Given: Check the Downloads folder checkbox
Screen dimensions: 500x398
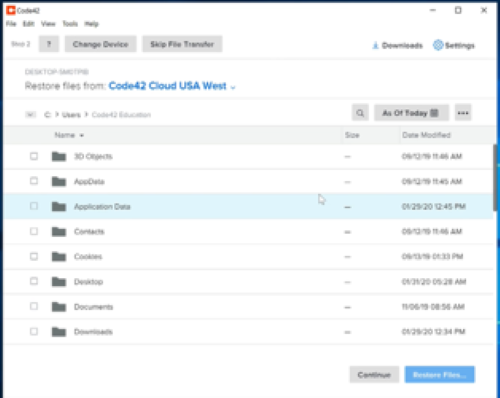Looking at the screenshot, I should (34, 331).
